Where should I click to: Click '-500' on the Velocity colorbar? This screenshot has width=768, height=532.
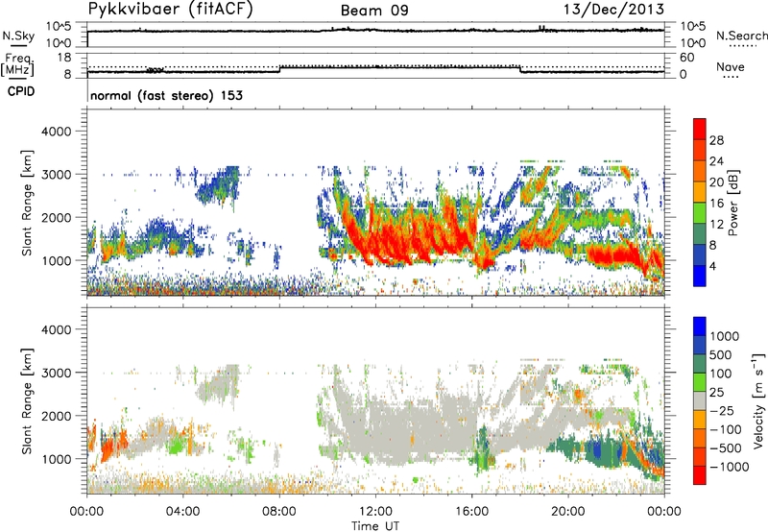coord(726,448)
